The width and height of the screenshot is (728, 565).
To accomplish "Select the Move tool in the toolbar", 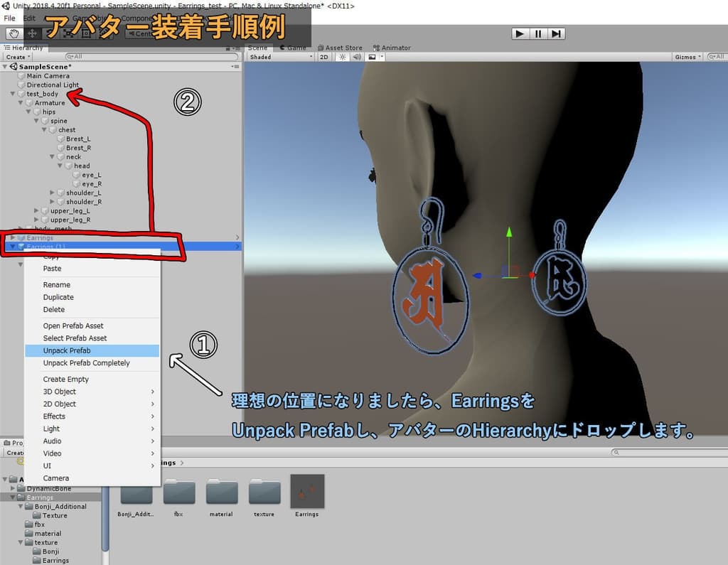I will (x=31, y=33).
